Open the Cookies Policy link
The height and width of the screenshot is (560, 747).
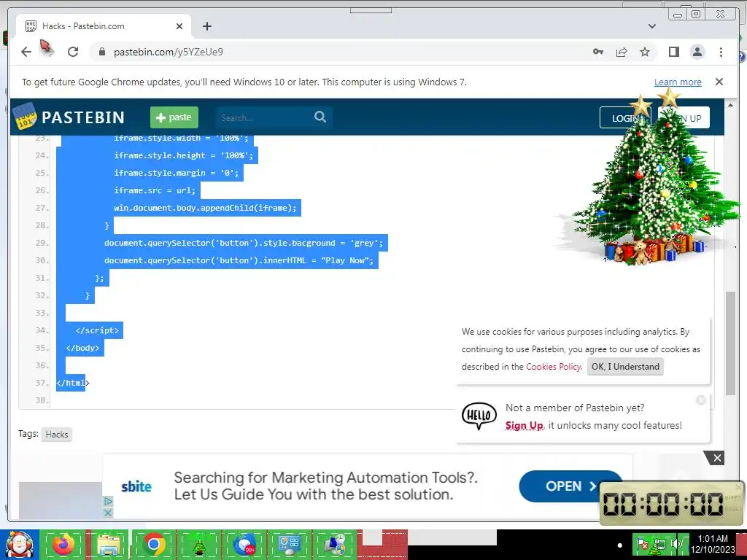click(553, 367)
